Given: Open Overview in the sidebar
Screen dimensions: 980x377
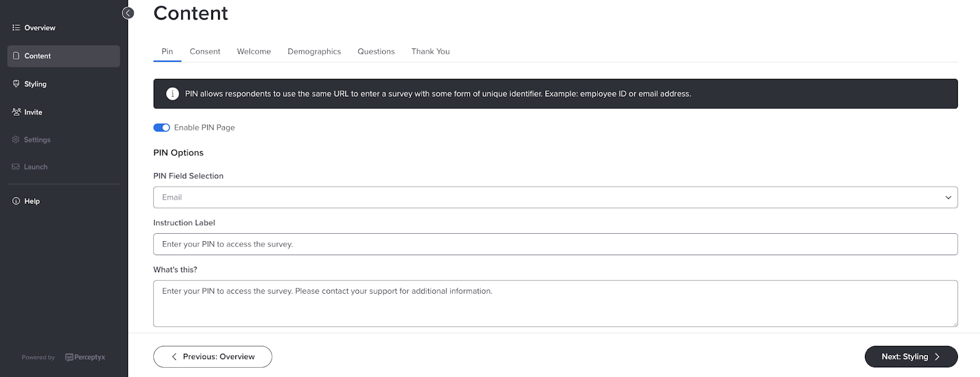Looking at the screenshot, I should [64, 28].
